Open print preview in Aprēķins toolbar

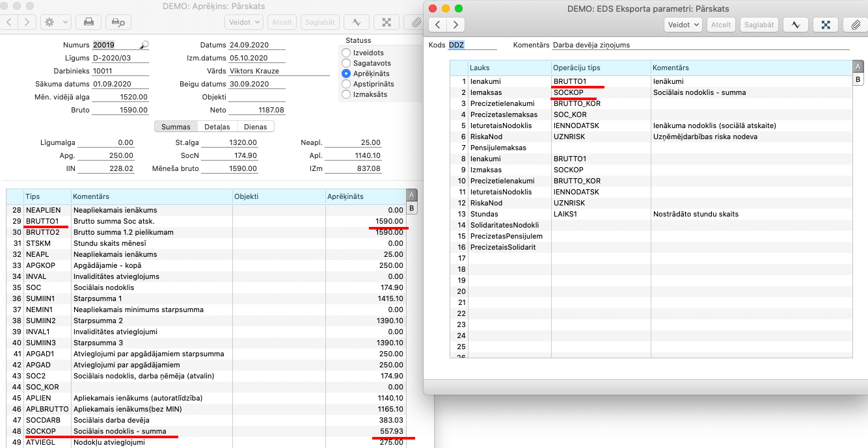pos(118,22)
